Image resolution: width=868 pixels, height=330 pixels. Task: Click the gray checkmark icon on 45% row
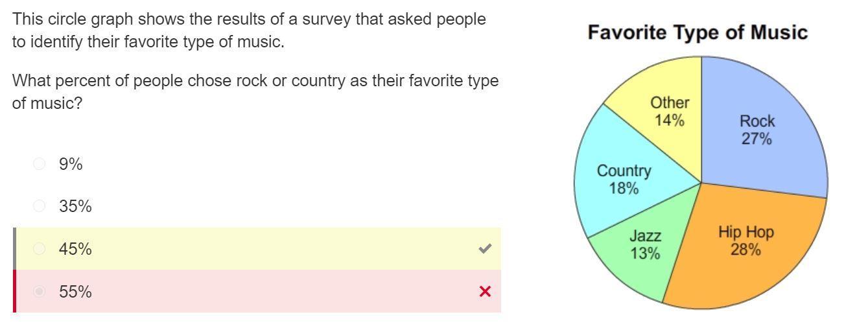pos(484,249)
